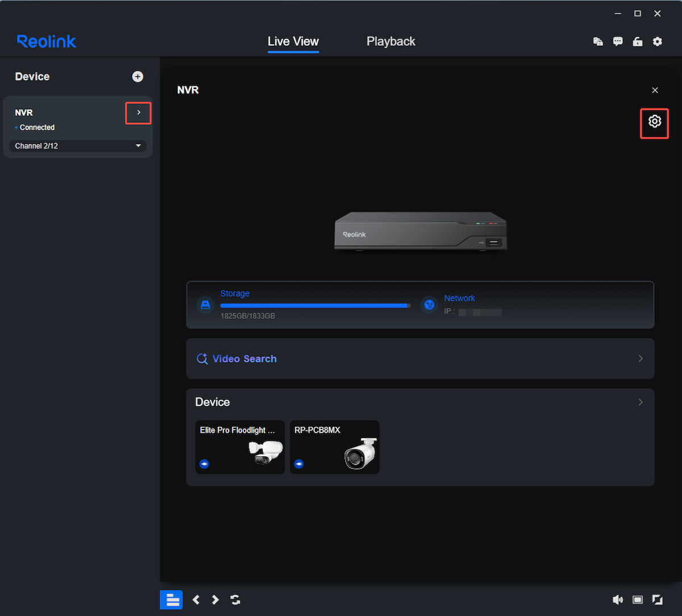Switch to the Playback tab
Image resolution: width=682 pixels, height=616 pixels.
(x=391, y=41)
